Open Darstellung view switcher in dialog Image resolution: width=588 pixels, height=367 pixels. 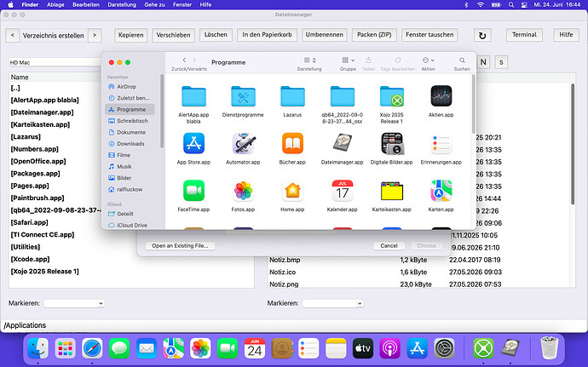(309, 60)
